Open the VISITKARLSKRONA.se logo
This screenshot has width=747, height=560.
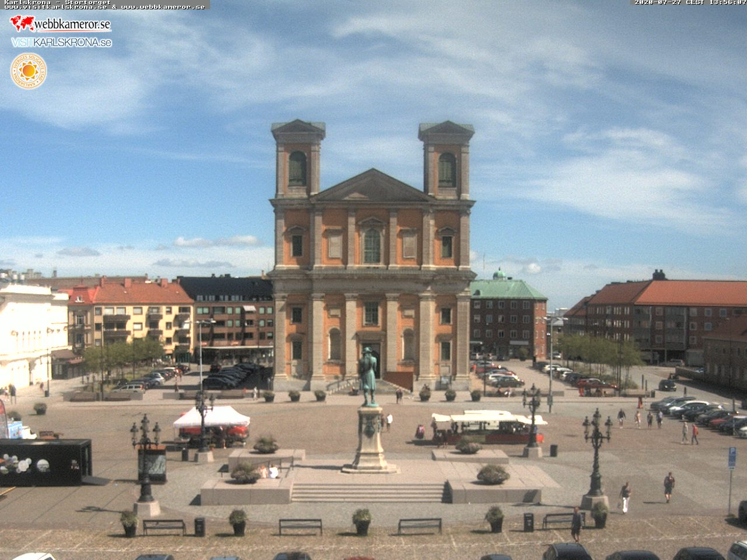point(61,43)
